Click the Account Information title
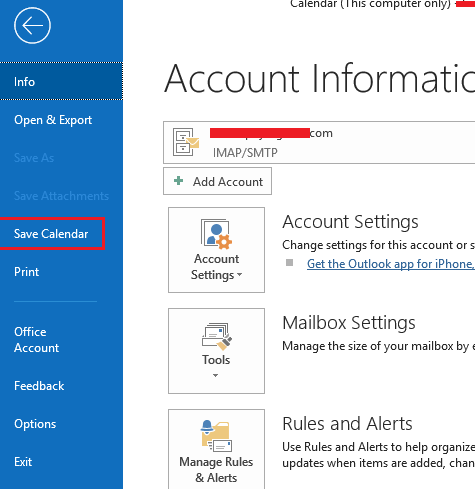Screen dimensions: 475x489 click(x=320, y=79)
